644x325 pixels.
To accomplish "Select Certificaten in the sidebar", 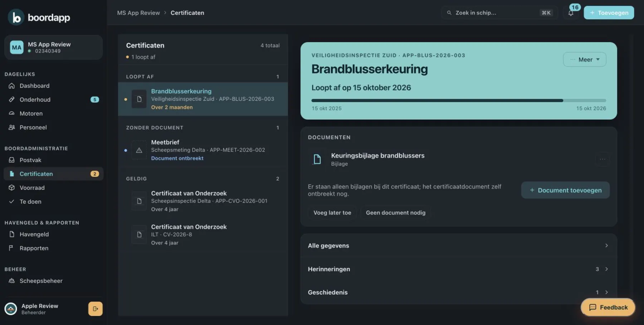I will click(53, 174).
